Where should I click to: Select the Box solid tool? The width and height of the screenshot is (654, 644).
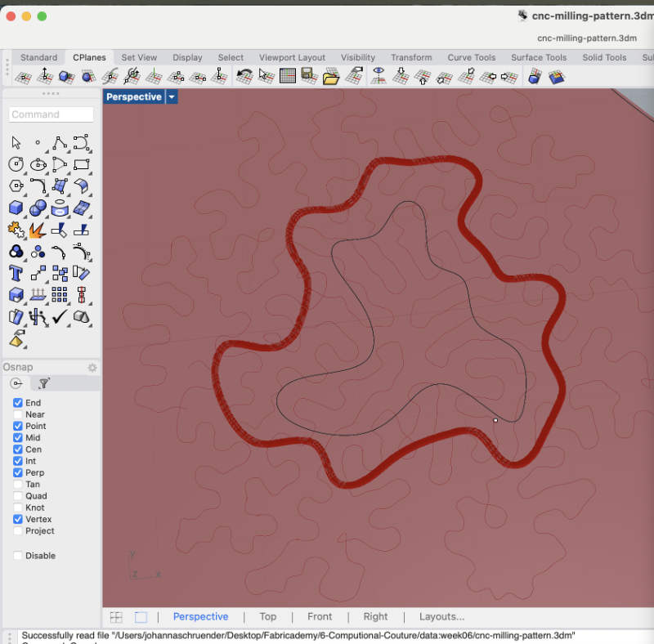click(x=16, y=208)
